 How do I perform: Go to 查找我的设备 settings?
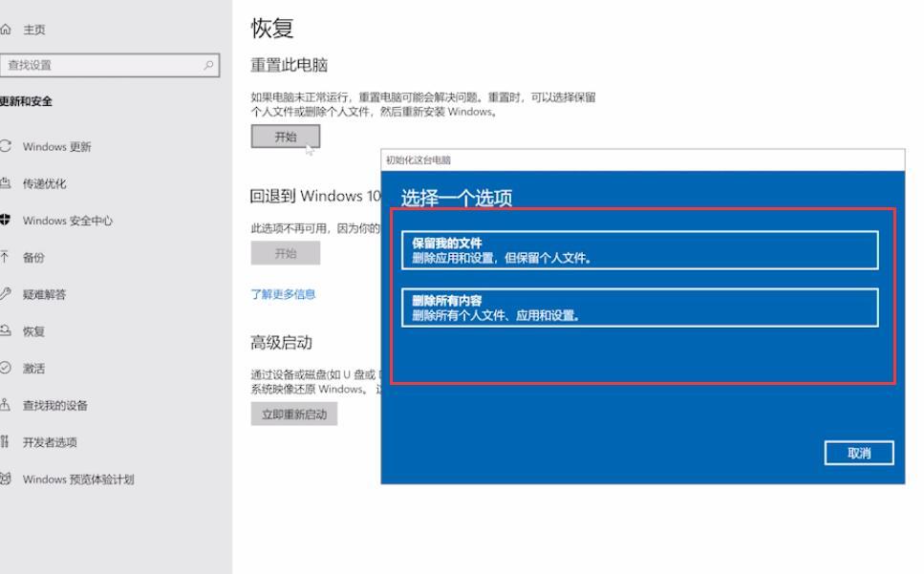[55, 406]
